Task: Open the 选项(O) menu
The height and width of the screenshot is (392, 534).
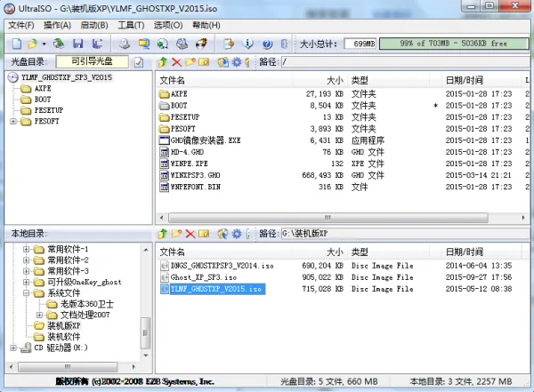Action: pyautogui.click(x=168, y=26)
